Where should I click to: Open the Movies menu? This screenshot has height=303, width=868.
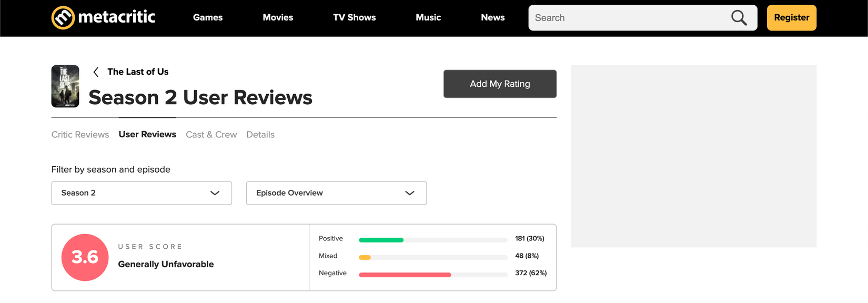278,18
